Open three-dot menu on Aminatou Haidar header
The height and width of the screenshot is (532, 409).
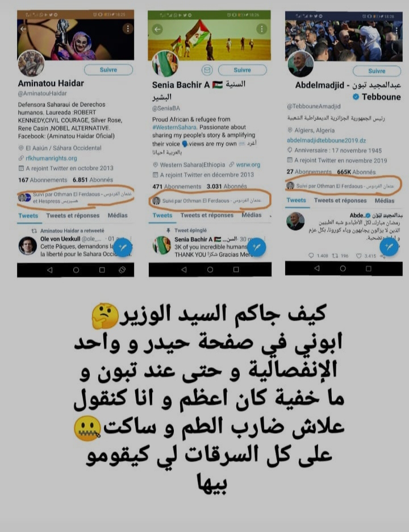128,28
